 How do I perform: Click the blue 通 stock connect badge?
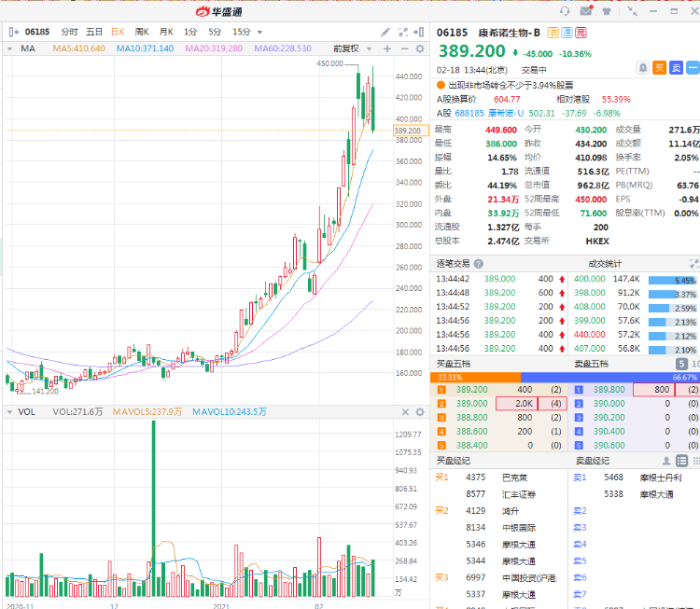pyautogui.click(x=567, y=33)
